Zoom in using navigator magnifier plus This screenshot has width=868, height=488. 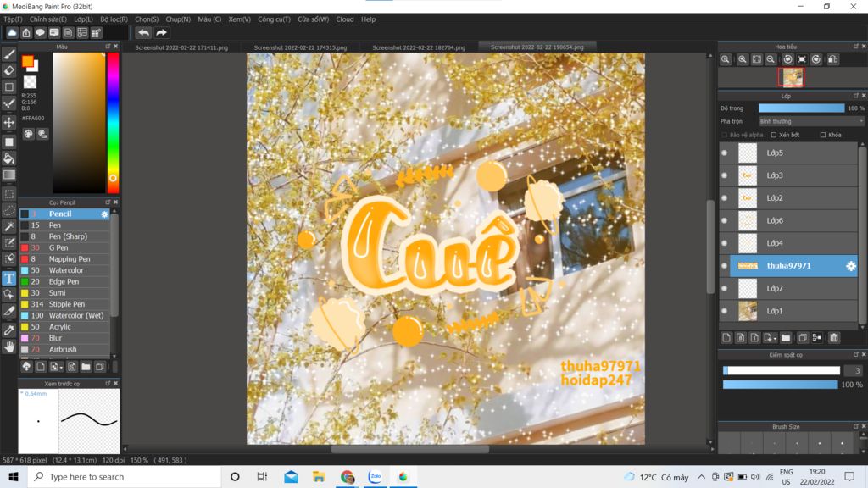coord(742,59)
